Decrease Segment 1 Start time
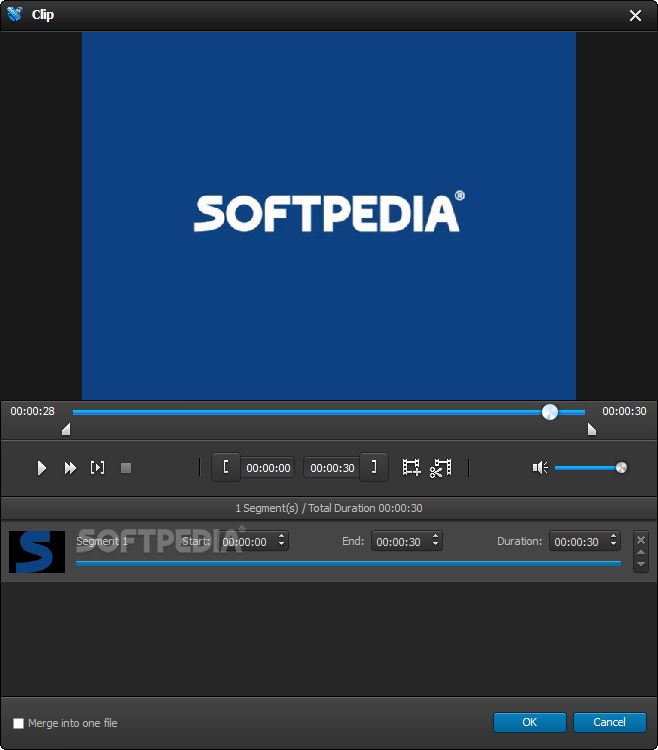This screenshot has width=658, height=750. tap(282, 545)
